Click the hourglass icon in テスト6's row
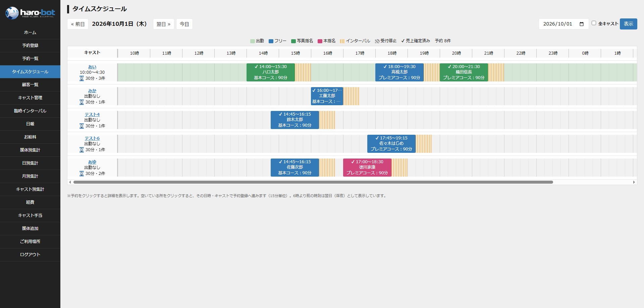This screenshot has width=644, height=308. (x=82, y=150)
